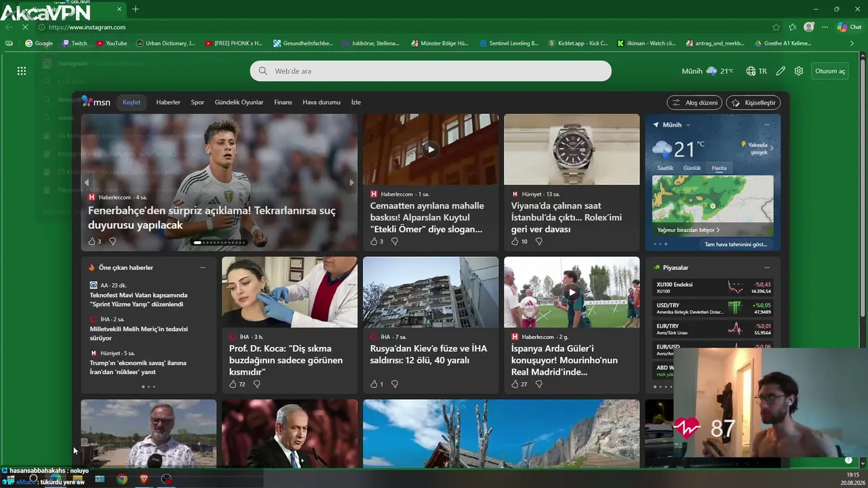
Task: Select the Günlük weather tab
Action: coord(692,168)
